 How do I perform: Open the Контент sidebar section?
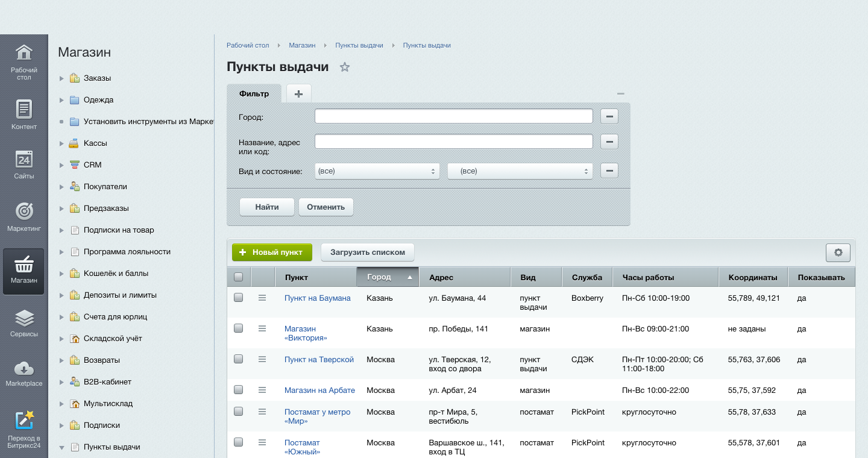click(24, 114)
